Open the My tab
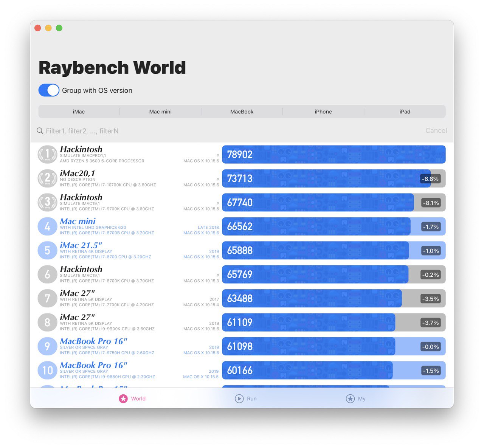The height and width of the screenshot is (448, 484). (356, 398)
